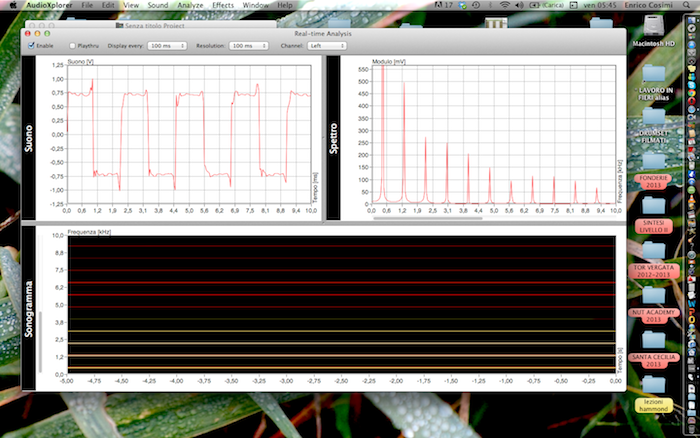The width and height of the screenshot is (700, 438).
Task: Click the Sonogramma panel vertical label
Action: [29, 309]
